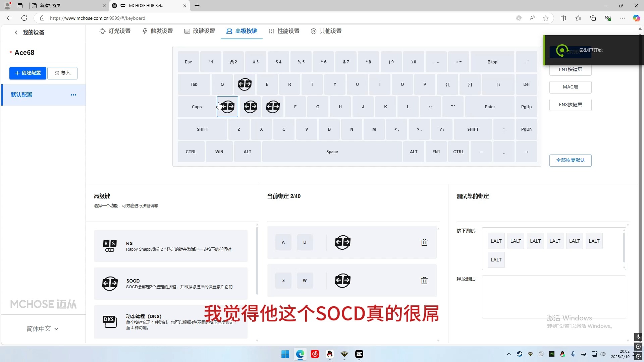The width and height of the screenshot is (644, 362).
Task: Select the FN3按键层 layer button
Action: click(570, 105)
